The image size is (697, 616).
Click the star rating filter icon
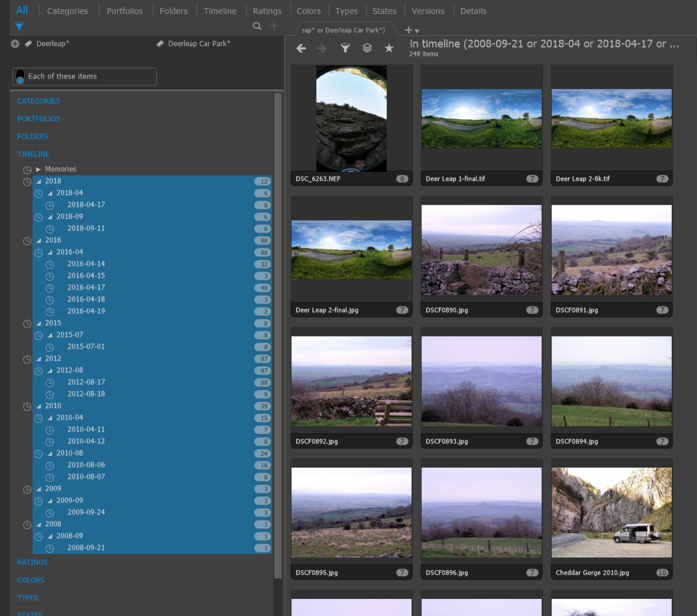(389, 48)
